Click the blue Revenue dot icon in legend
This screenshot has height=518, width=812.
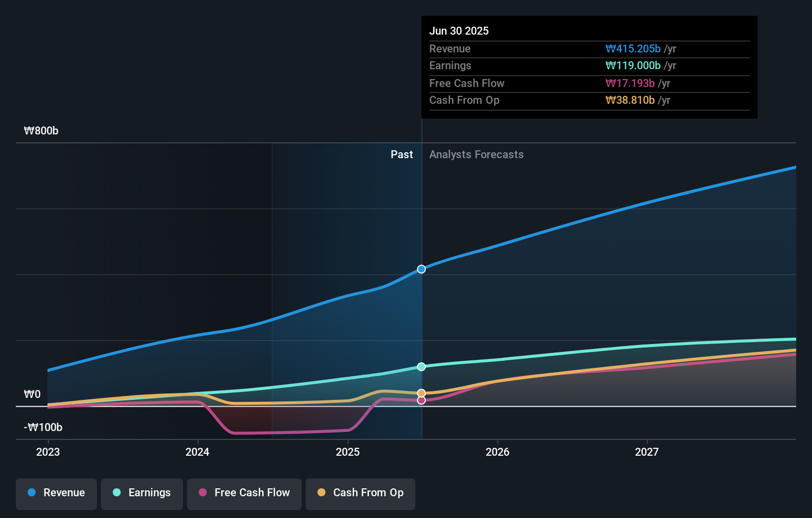coord(32,493)
